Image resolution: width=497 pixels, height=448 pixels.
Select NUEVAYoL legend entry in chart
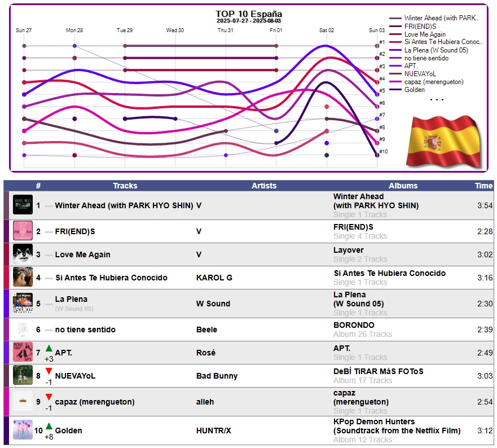click(413, 73)
